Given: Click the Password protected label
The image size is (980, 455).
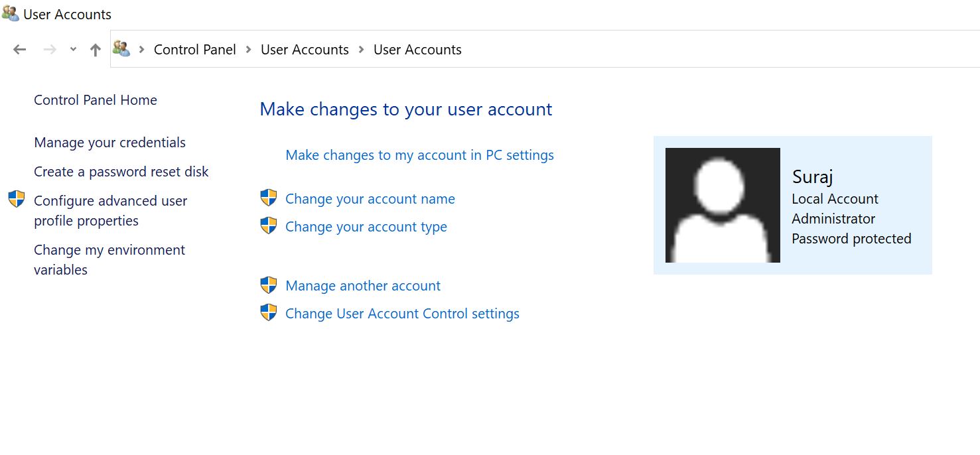Looking at the screenshot, I should [x=852, y=239].
